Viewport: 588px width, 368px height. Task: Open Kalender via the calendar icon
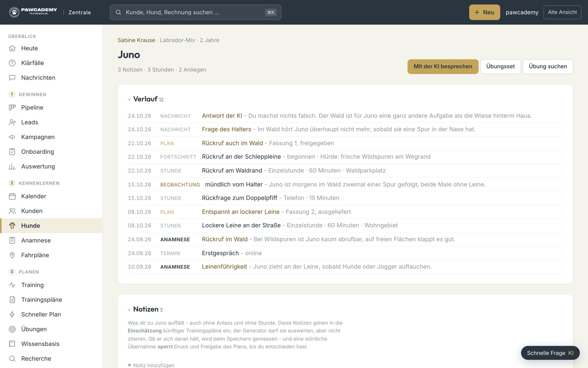click(12, 196)
